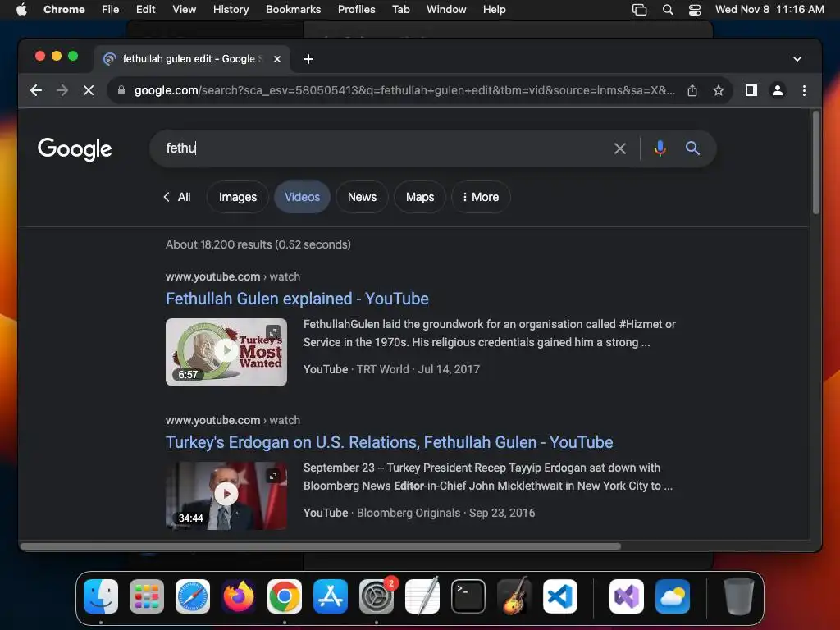Screen dimensions: 840x630
Task: Open the Tab menu
Action: pyautogui.click(x=400, y=10)
